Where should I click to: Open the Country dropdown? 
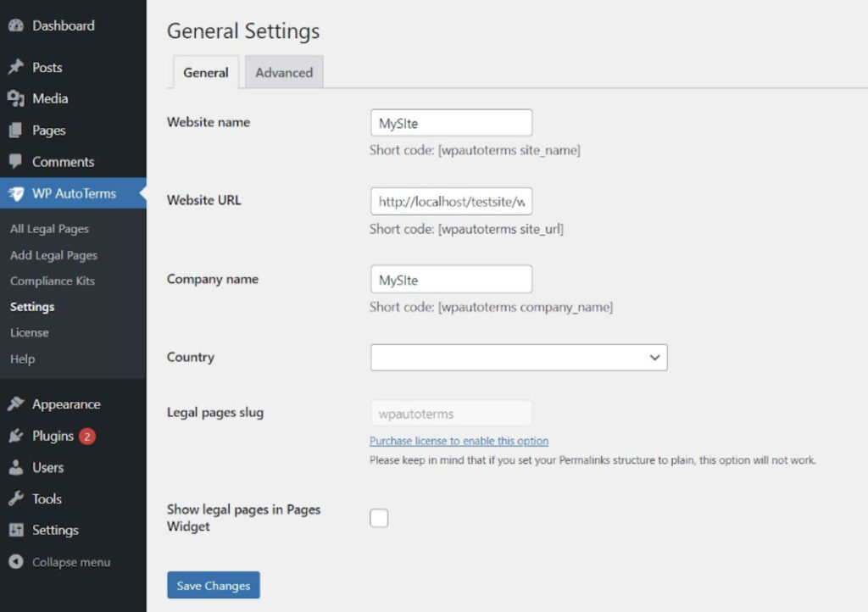point(519,358)
